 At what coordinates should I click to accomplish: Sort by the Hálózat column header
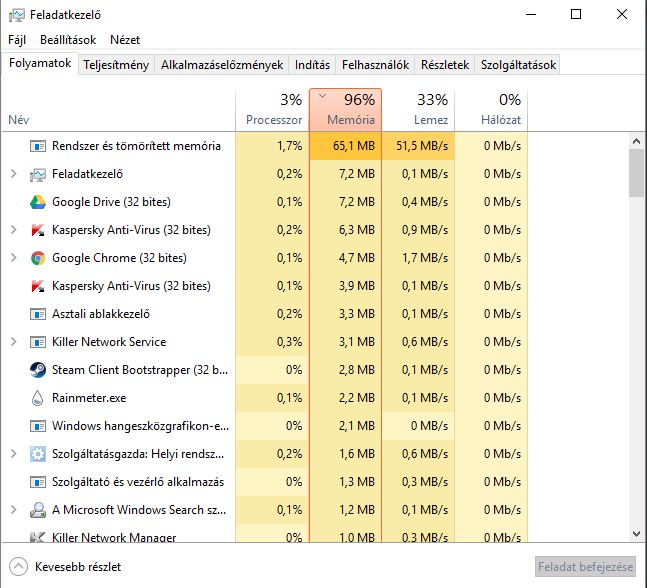[x=491, y=110]
